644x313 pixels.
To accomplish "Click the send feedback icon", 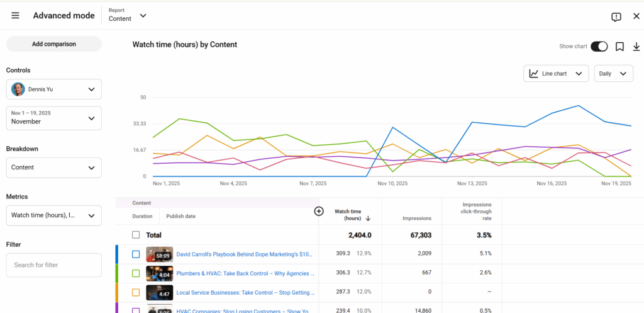I will pos(616,17).
